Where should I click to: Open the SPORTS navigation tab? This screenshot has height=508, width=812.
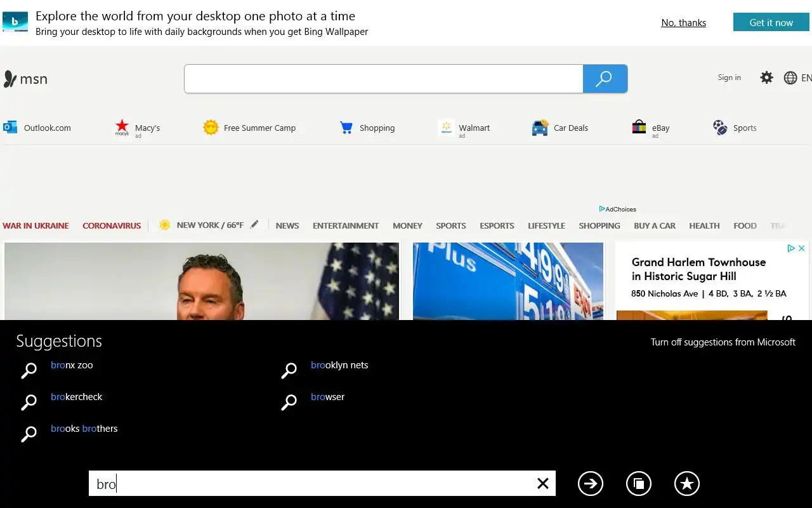(x=451, y=225)
